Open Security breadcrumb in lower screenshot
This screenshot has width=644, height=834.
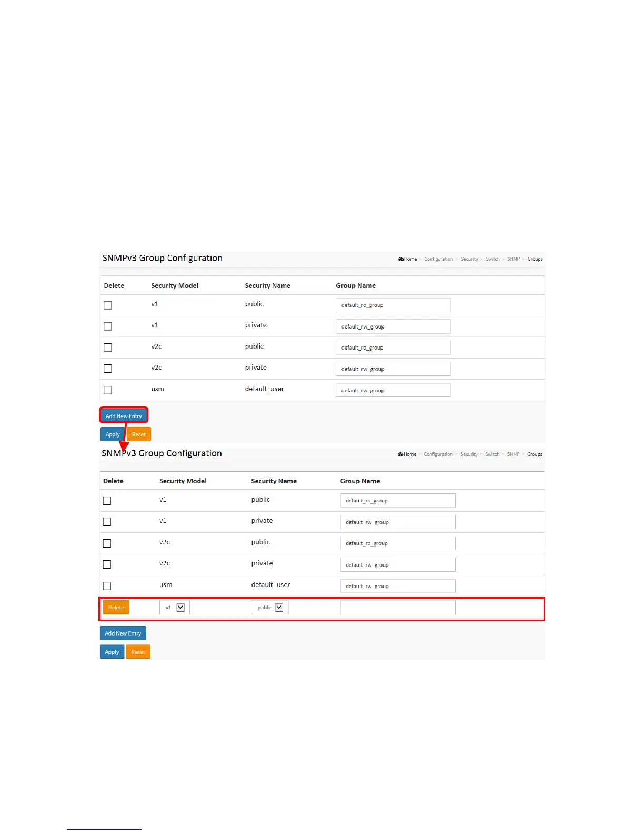[469, 454]
